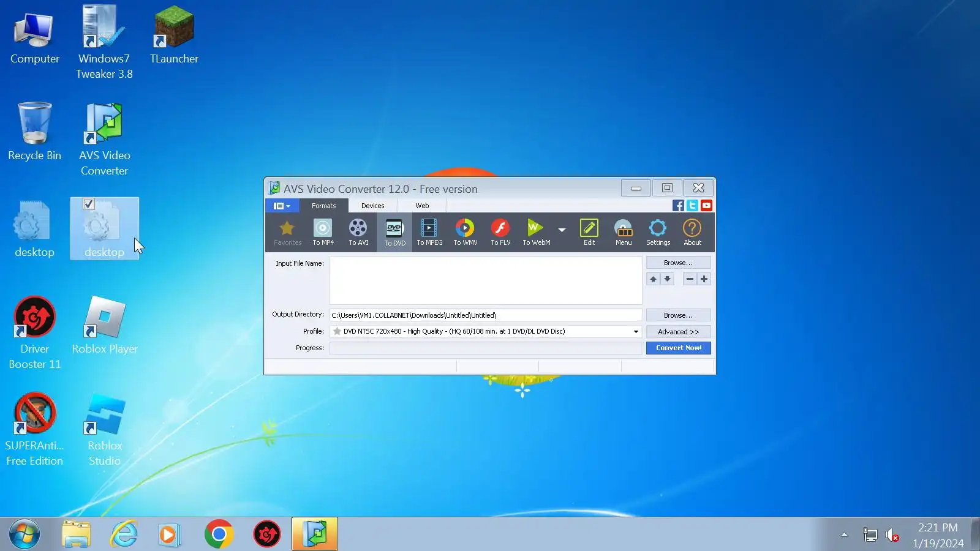Screen dimensions: 980x551
Task: Open the Windows Start menu
Action: 24,534
